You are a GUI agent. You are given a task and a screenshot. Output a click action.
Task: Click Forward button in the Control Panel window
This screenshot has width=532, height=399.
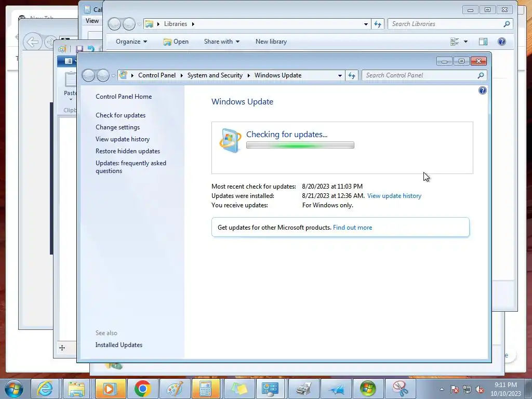tap(103, 75)
